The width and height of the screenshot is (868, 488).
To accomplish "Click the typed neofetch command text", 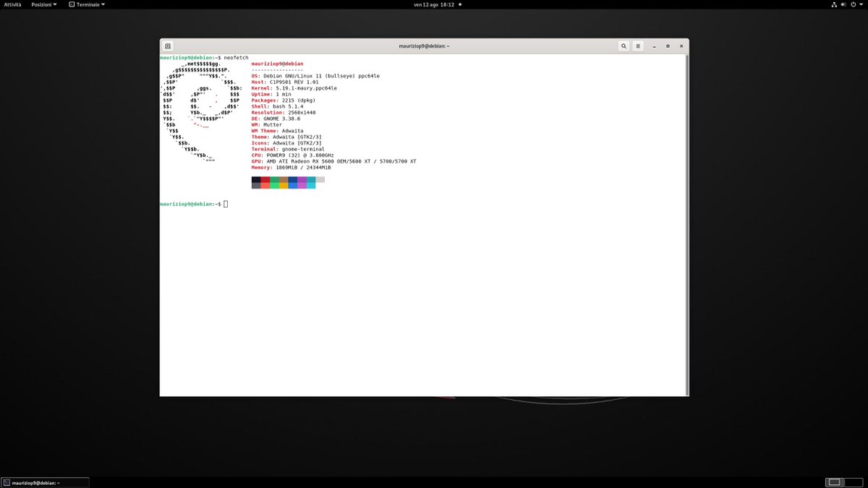I will pos(237,57).
